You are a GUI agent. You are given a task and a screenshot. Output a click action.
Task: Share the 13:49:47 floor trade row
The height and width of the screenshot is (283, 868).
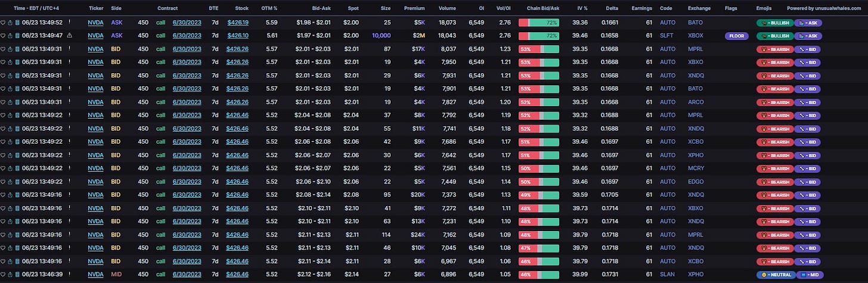click(10, 35)
